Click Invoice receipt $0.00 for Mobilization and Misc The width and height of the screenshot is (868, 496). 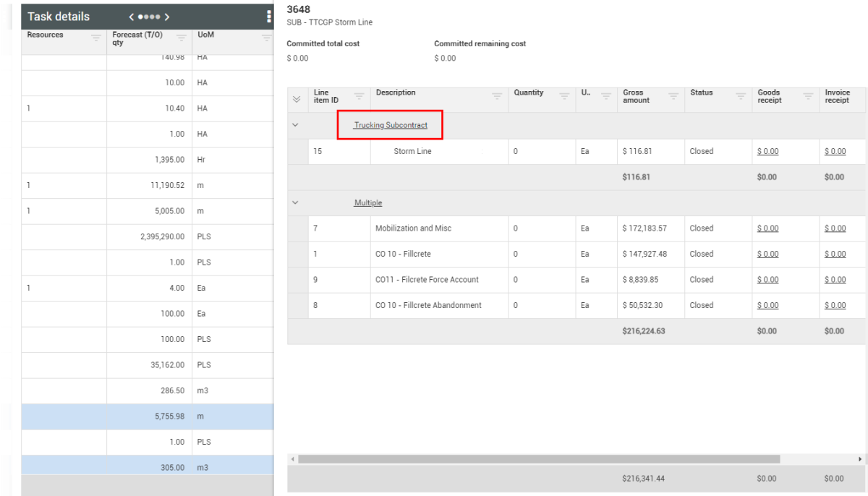point(835,228)
